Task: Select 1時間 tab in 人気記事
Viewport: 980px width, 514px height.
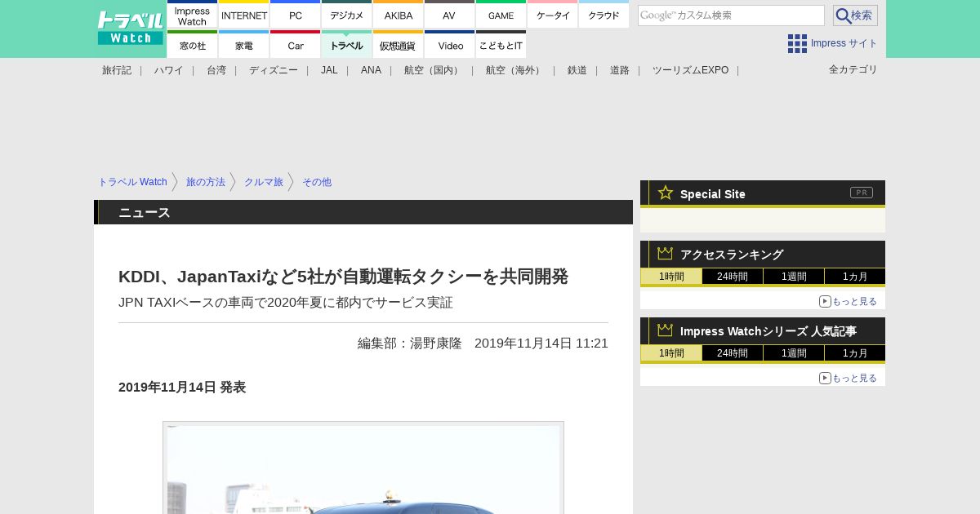Action: [671, 353]
